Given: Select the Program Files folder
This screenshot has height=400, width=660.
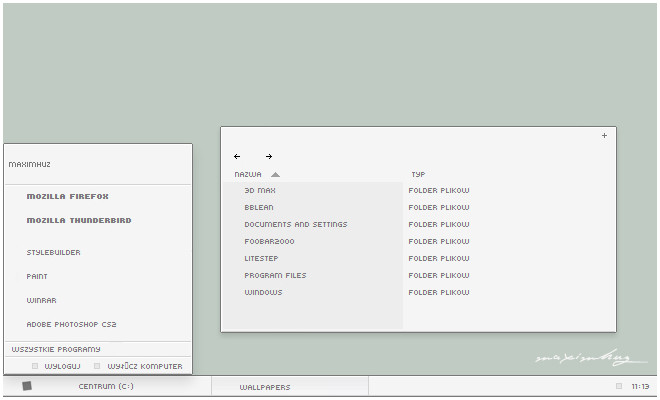Looking at the screenshot, I should (275, 275).
